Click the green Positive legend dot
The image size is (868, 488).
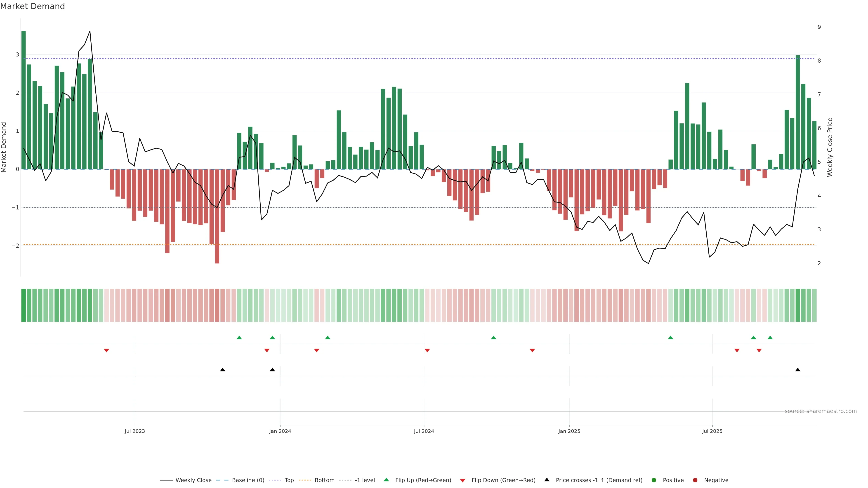pyautogui.click(x=654, y=480)
